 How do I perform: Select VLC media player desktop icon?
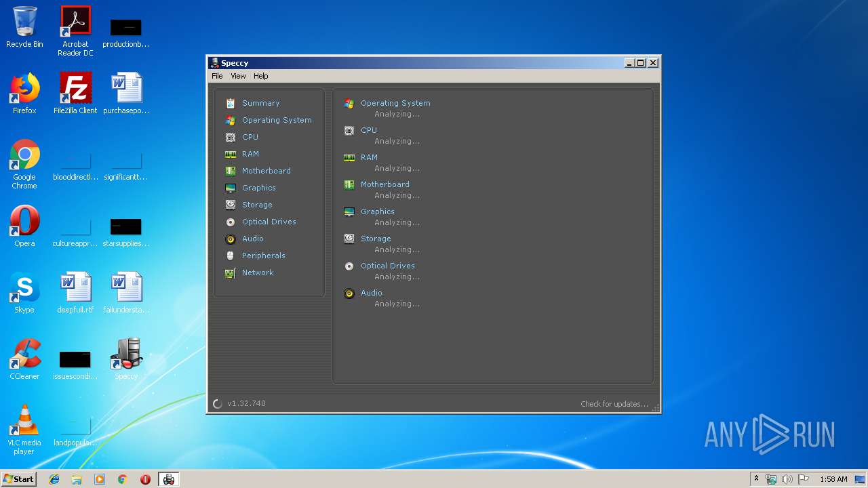click(x=24, y=430)
